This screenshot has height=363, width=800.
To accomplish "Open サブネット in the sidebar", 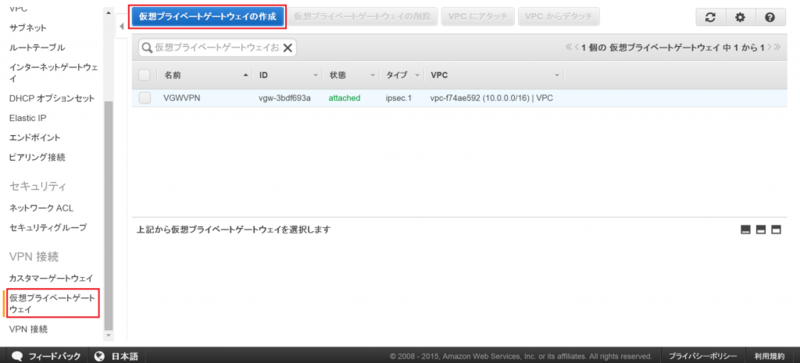I will click(28, 28).
